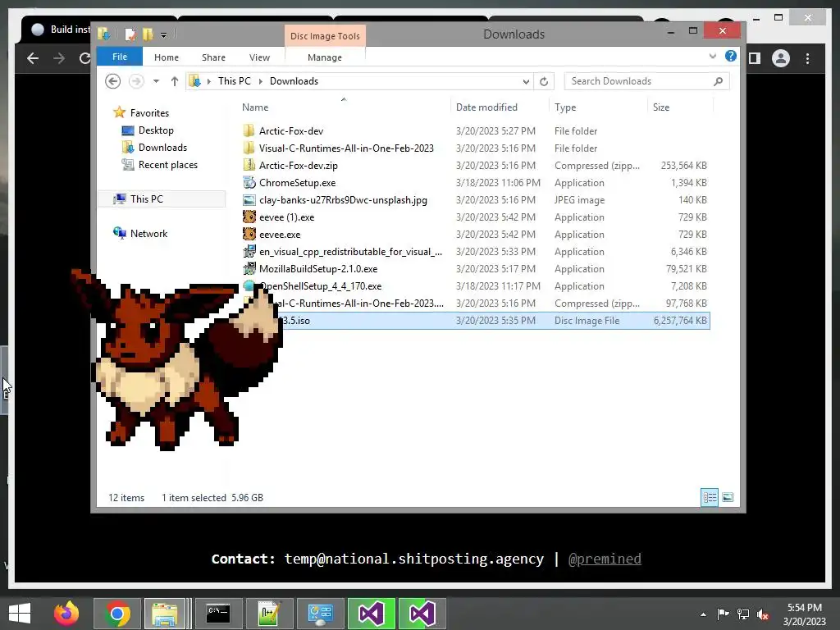Select ChromeSetup.exe file
This screenshot has width=840, height=630.
[475, 183]
